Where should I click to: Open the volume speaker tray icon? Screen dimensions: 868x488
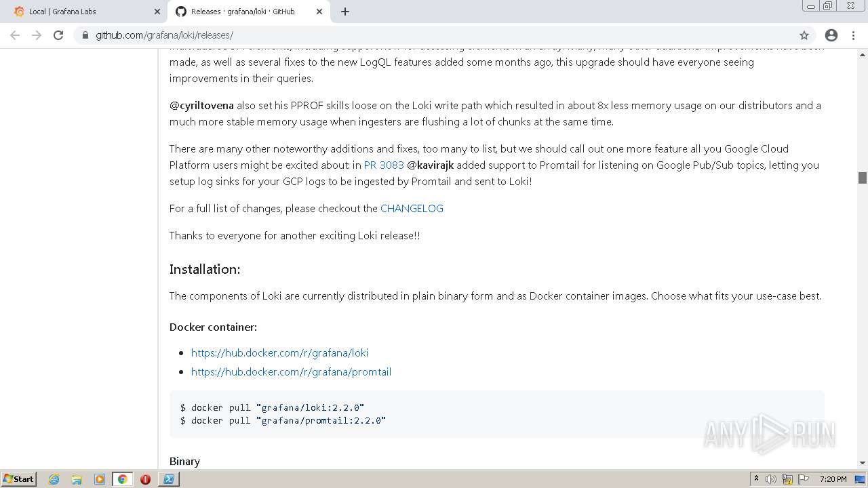click(x=771, y=479)
